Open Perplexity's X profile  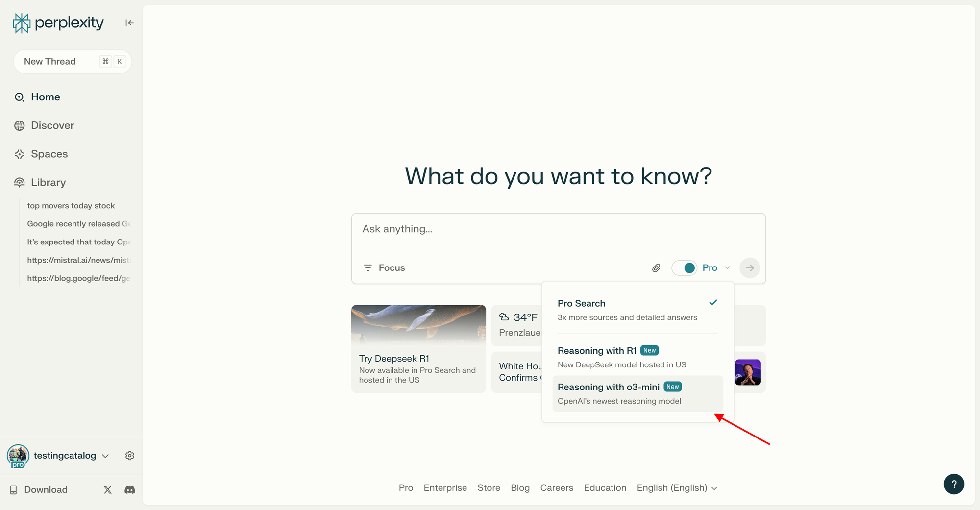pyautogui.click(x=108, y=490)
